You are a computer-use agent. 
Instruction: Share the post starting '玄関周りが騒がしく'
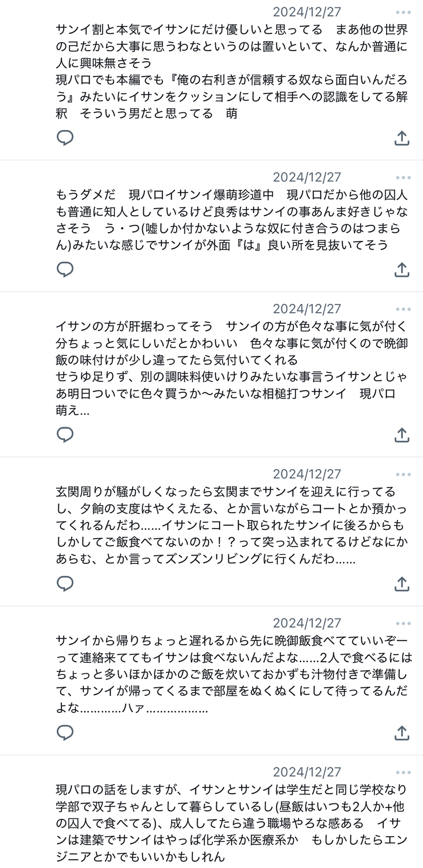tap(402, 584)
